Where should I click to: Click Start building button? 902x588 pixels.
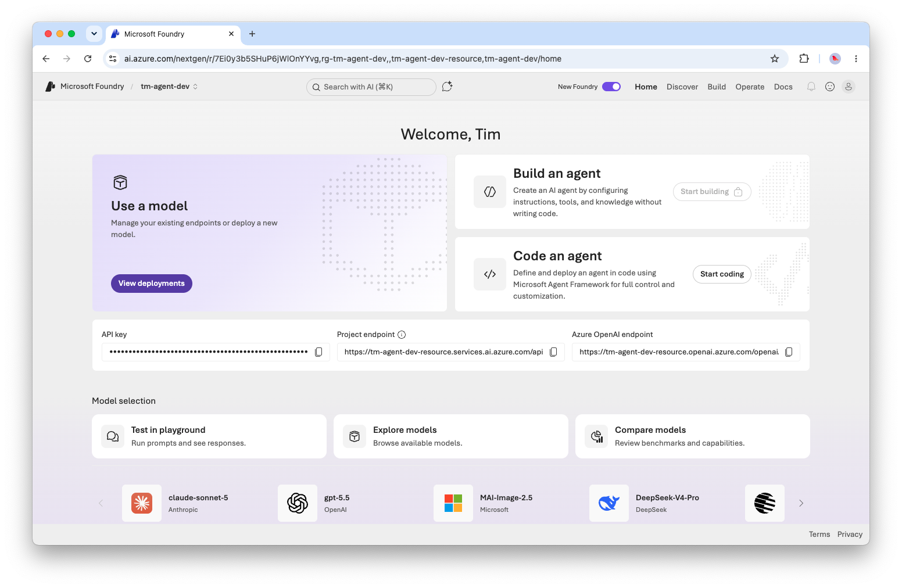point(712,192)
